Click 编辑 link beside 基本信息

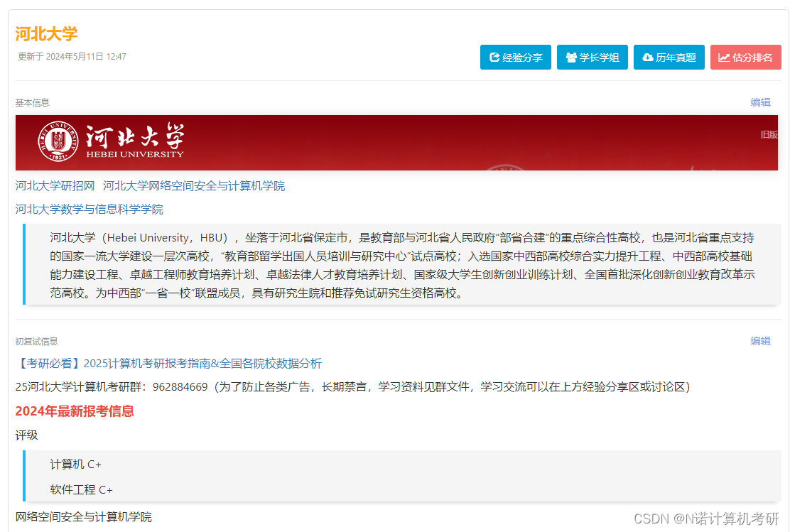760,102
